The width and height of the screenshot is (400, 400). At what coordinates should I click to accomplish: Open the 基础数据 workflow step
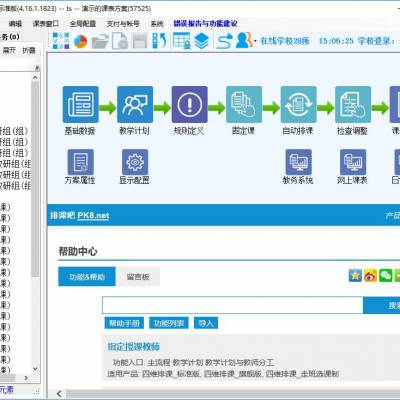coord(80,104)
